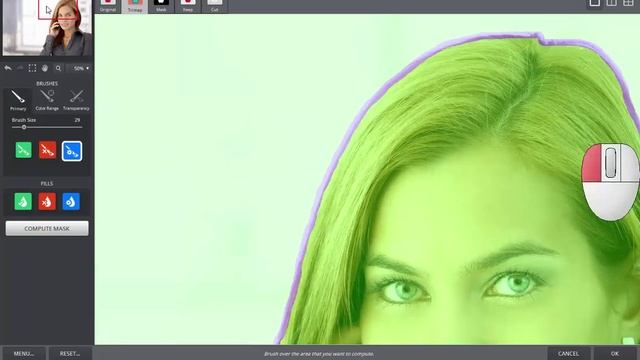This screenshot has width=640, height=360.
Task: Adjust the Brush Size slider handle
Action: click(x=24, y=127)
